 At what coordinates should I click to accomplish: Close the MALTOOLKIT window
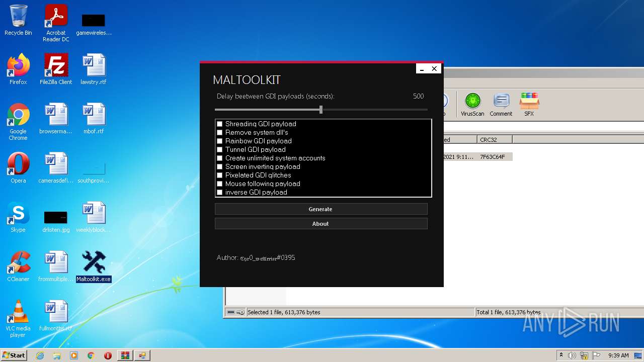434,69
